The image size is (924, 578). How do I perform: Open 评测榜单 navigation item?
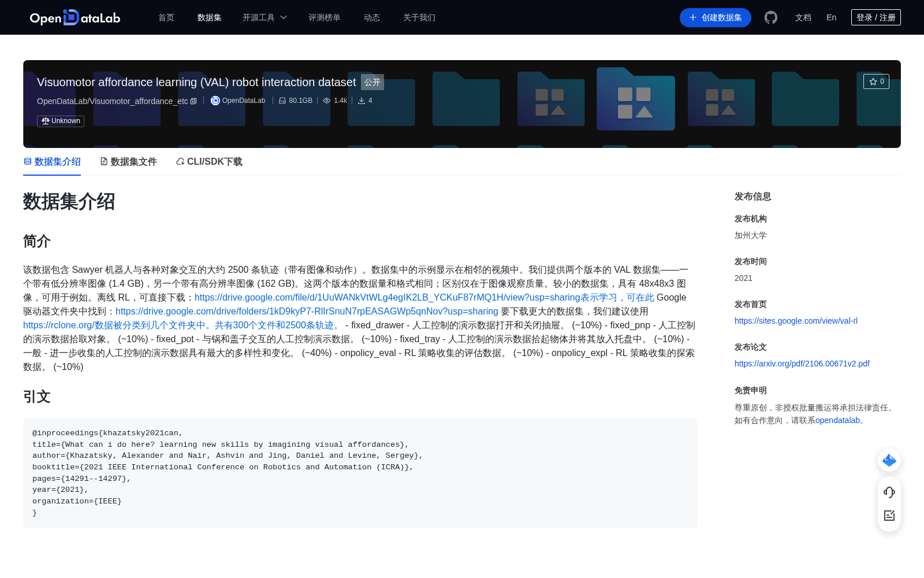tap(325, 17)
